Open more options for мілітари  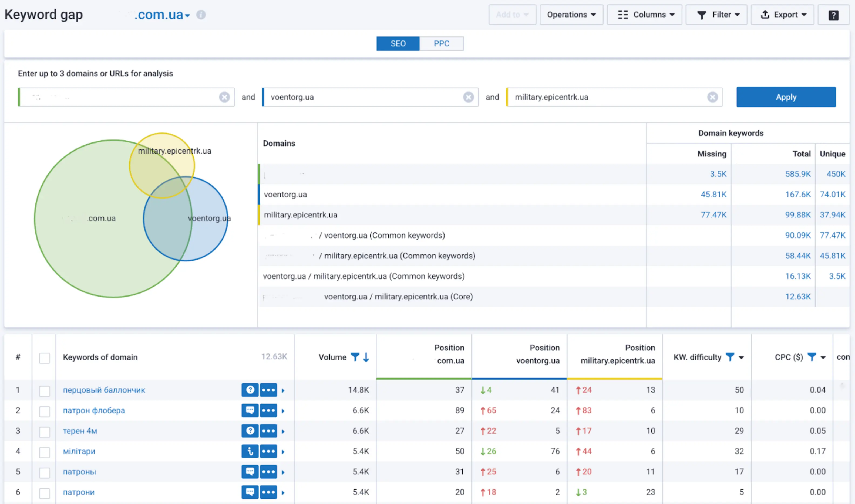[268, 451]
